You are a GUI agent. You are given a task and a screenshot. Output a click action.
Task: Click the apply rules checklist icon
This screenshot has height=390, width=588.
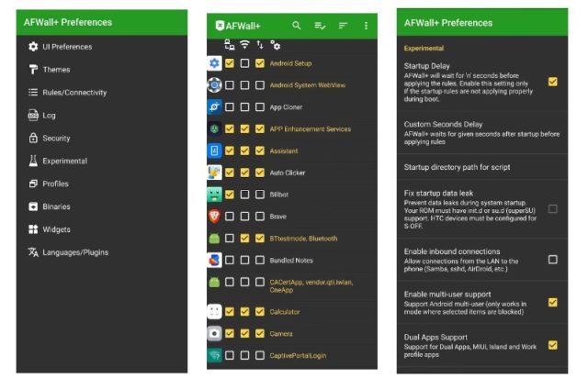(319, 26)
